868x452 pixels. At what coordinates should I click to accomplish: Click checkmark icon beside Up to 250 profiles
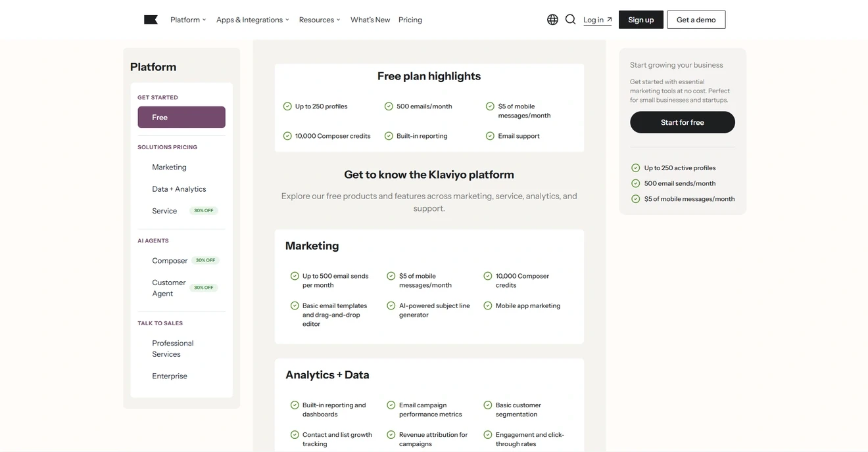pos(287,106)
